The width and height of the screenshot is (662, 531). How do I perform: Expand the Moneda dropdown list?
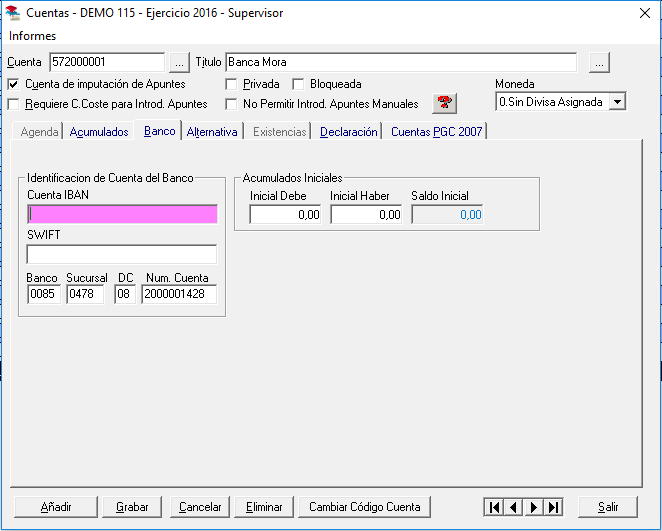(x=617, y=102)
